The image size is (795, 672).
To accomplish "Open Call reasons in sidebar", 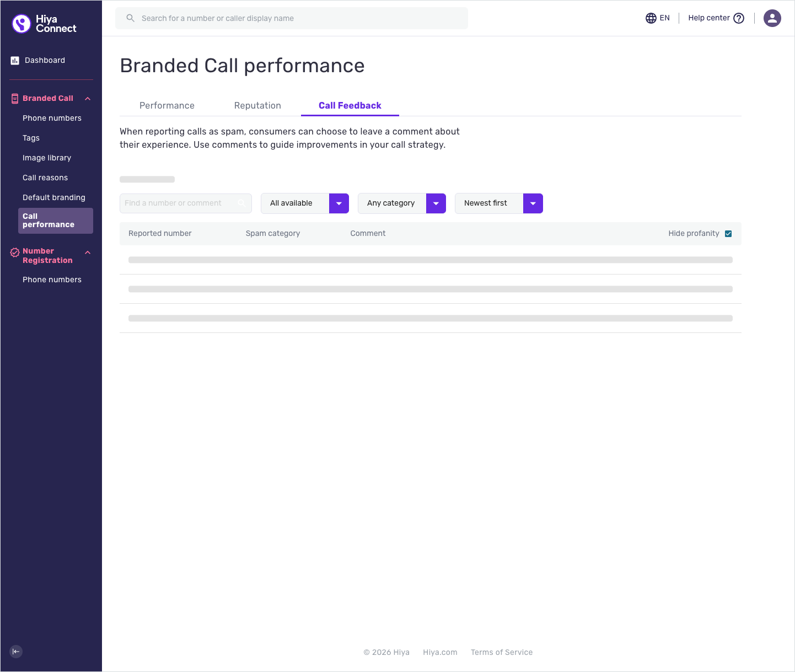I will click(x=45, y=178).
